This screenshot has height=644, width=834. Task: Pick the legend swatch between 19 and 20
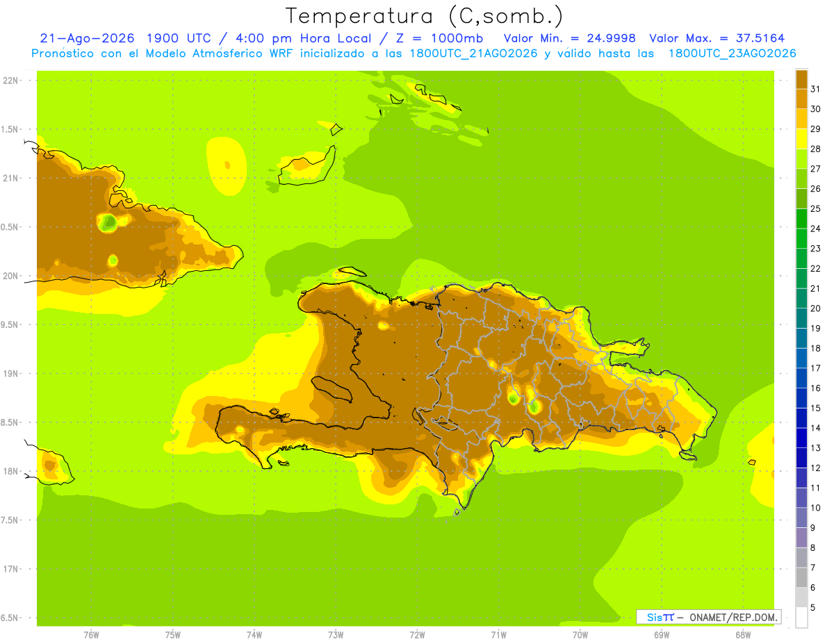click(801, 318)
